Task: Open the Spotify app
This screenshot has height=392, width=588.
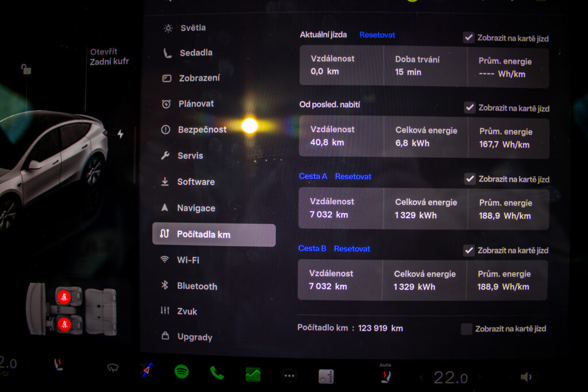Action: point(181,372)
